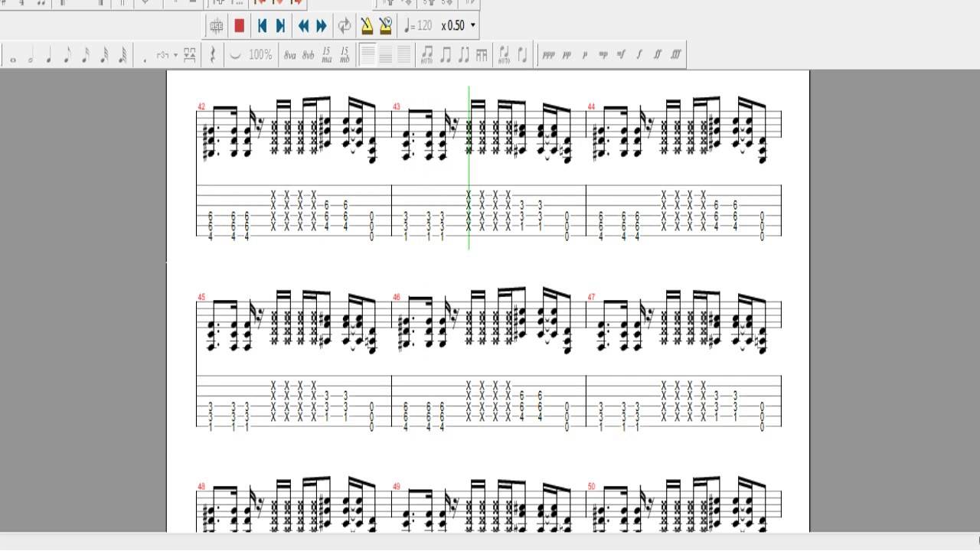Click the icon right of the tuplet arrow

pyautogui.click(x=190, y=55)
